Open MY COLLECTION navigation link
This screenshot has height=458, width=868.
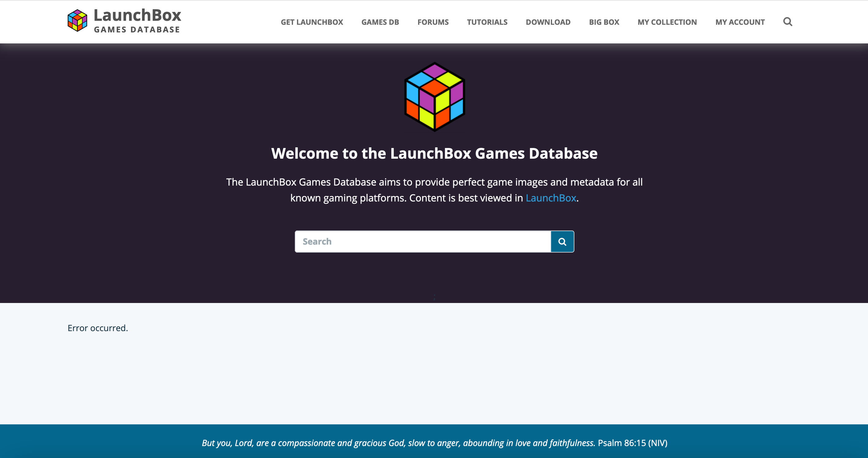tap(667, 22)
